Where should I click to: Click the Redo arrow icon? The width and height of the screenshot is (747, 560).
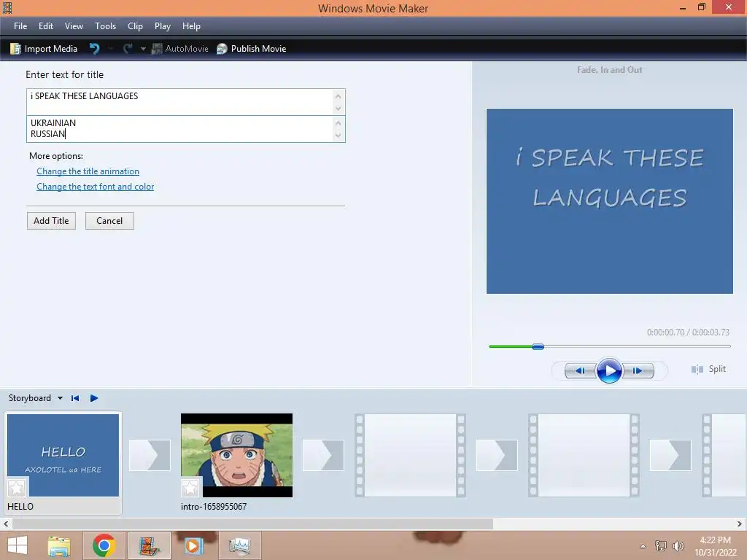tap(128, 49)
